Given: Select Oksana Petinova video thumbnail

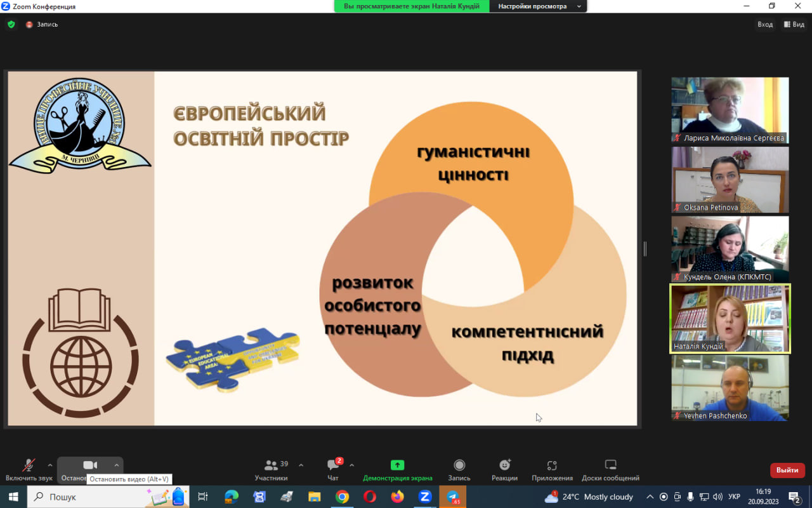Looking at the screenshot, I should point(730,180).
